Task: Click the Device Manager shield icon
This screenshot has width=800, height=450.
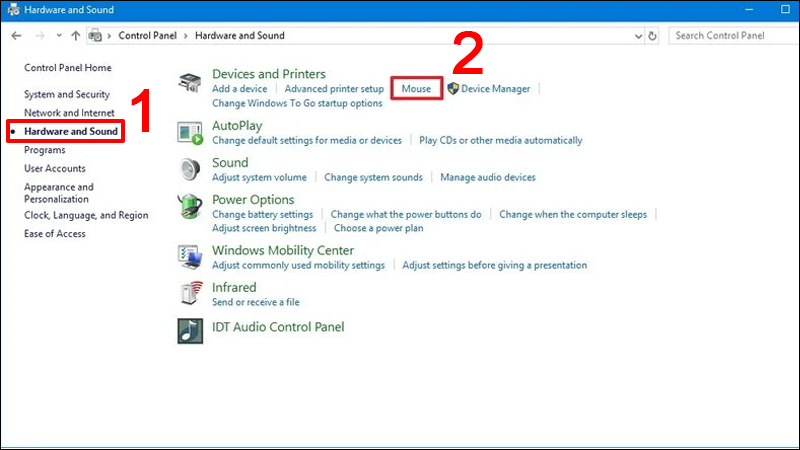Action: pyautogui.click(x=453, y=89)
